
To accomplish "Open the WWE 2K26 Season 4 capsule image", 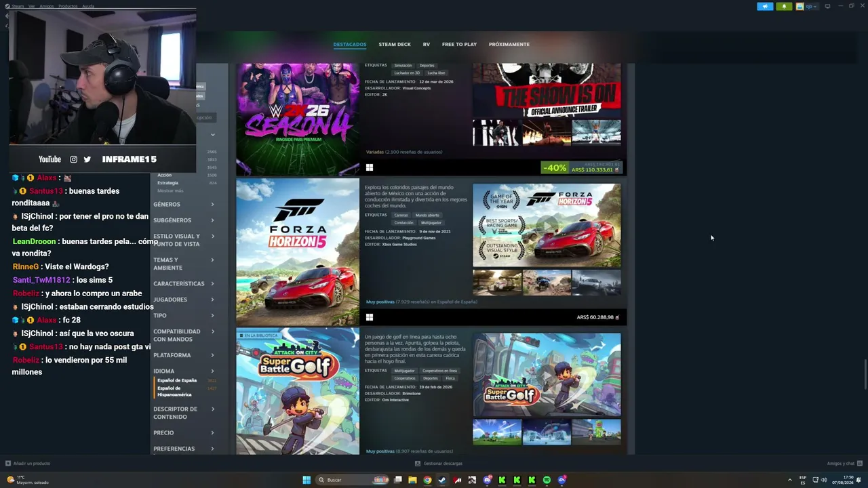I will (x=298, y=119).
